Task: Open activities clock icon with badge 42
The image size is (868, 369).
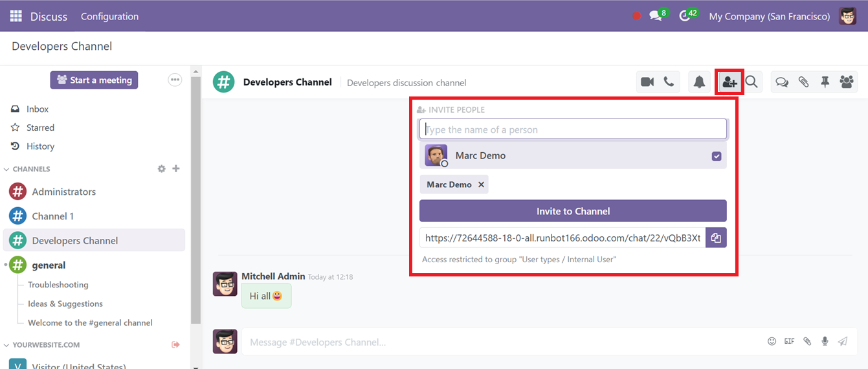Action: click(687, 16)
